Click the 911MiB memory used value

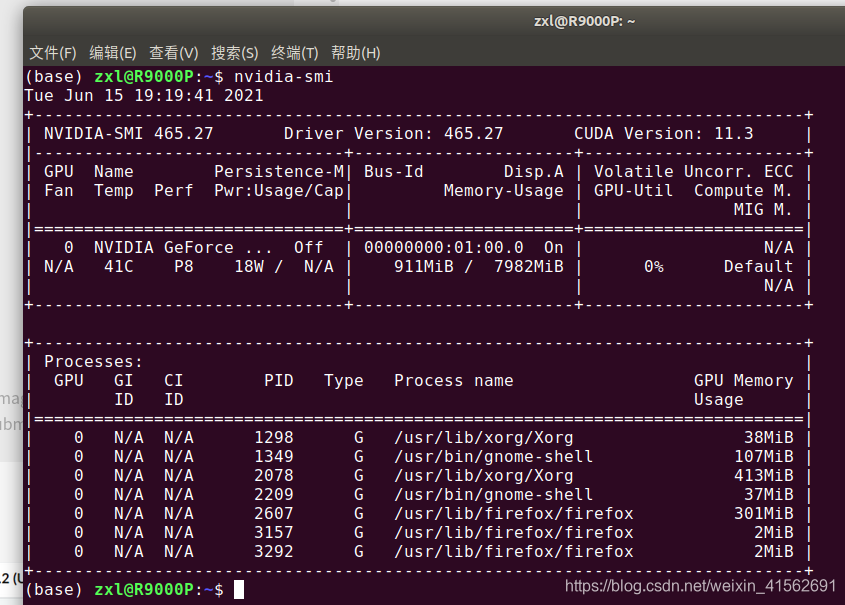coord(424,267)
